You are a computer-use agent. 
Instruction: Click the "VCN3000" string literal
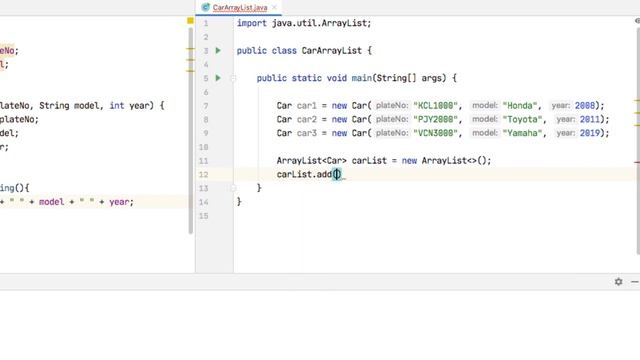[435, 133]
